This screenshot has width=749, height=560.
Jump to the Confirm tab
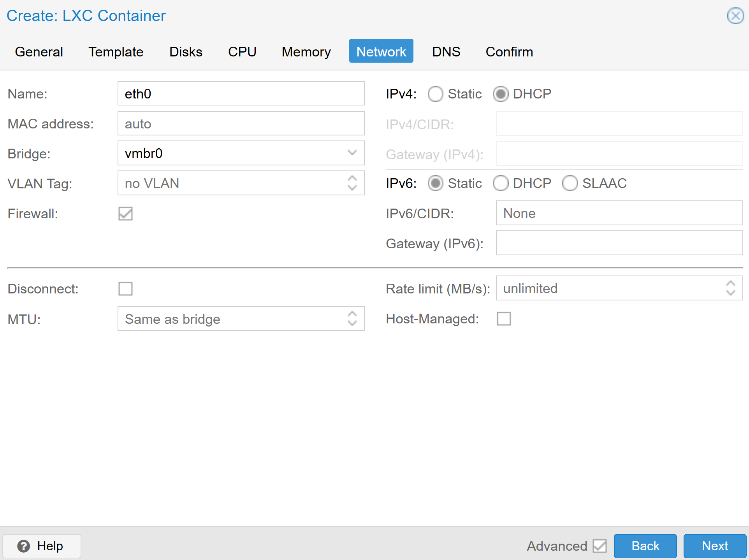click(x=509, y=51)
